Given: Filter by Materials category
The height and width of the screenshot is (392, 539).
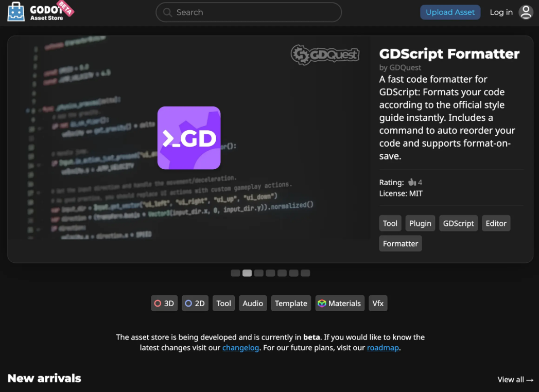Looking at the screenshot, I should coord(340,304).
